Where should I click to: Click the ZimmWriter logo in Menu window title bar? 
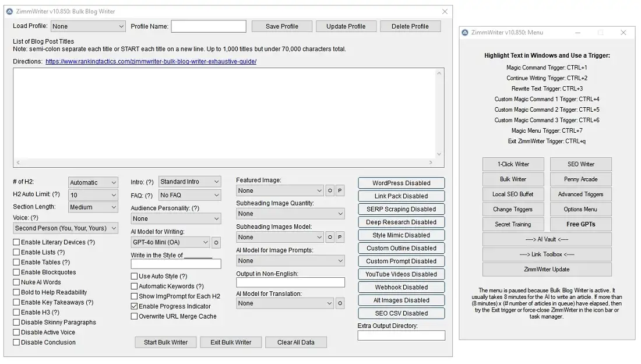click(x=466, y=33)
